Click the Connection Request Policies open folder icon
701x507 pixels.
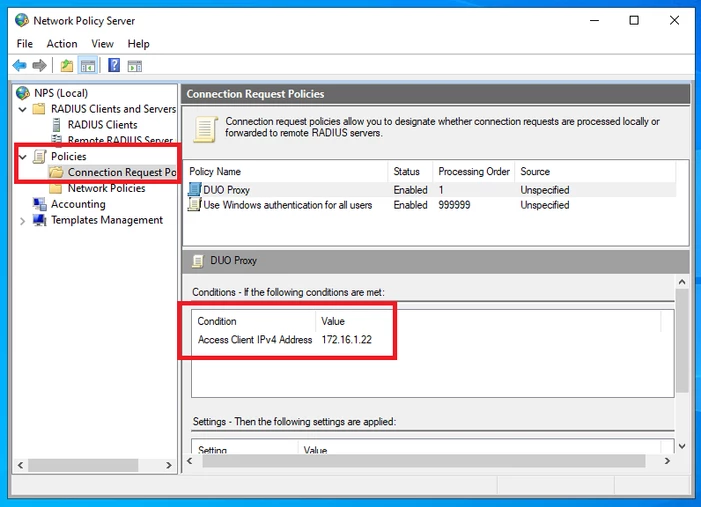(x=56, y=172)
